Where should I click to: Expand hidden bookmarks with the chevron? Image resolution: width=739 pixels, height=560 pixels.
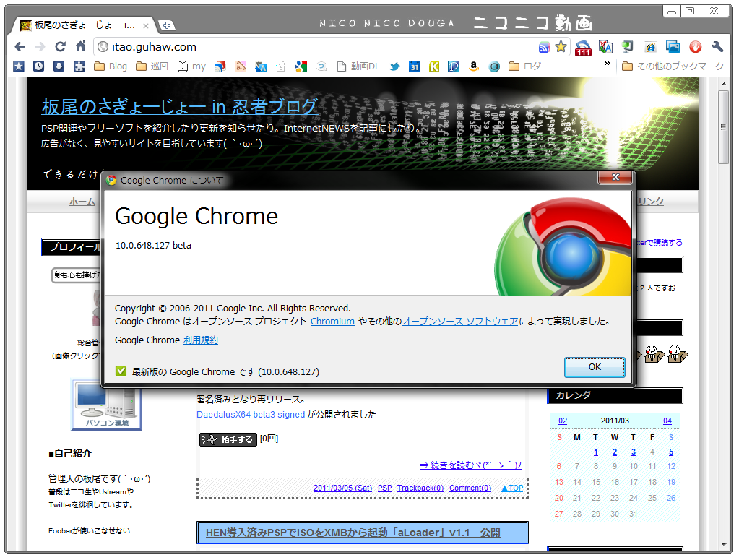pyautogui.click(x=607, y=63)
